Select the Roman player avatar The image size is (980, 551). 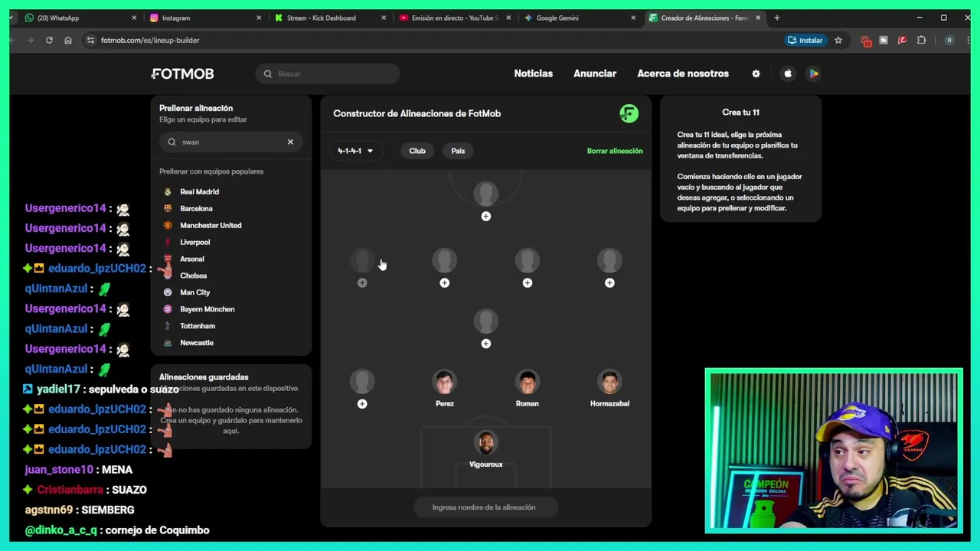click(x=527, y=382)
